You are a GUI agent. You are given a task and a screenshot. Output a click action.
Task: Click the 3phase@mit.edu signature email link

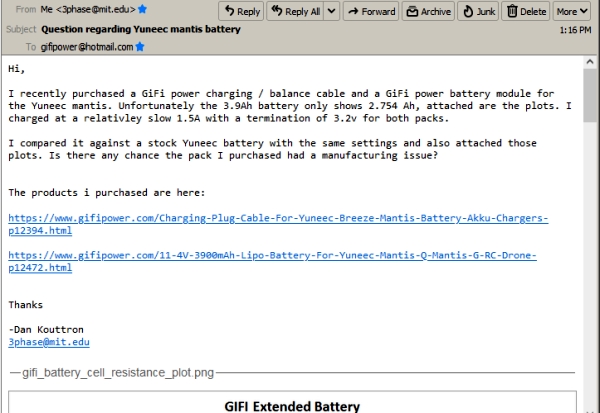click(49, 342)
